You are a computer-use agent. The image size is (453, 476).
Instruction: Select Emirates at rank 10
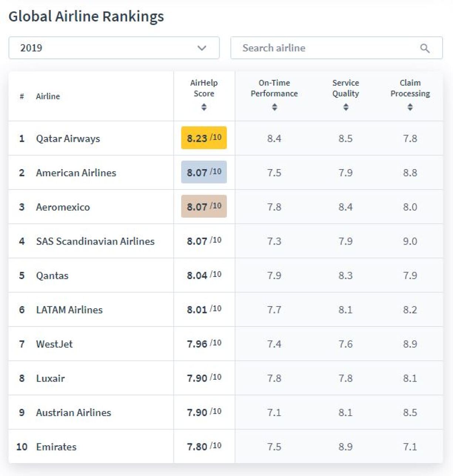coord(56,447)
